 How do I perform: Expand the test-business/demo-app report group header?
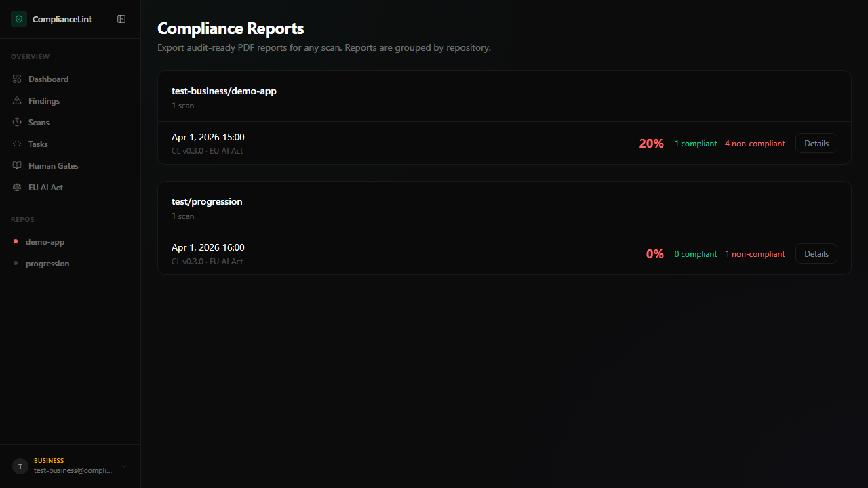click(x=504, y=97)
